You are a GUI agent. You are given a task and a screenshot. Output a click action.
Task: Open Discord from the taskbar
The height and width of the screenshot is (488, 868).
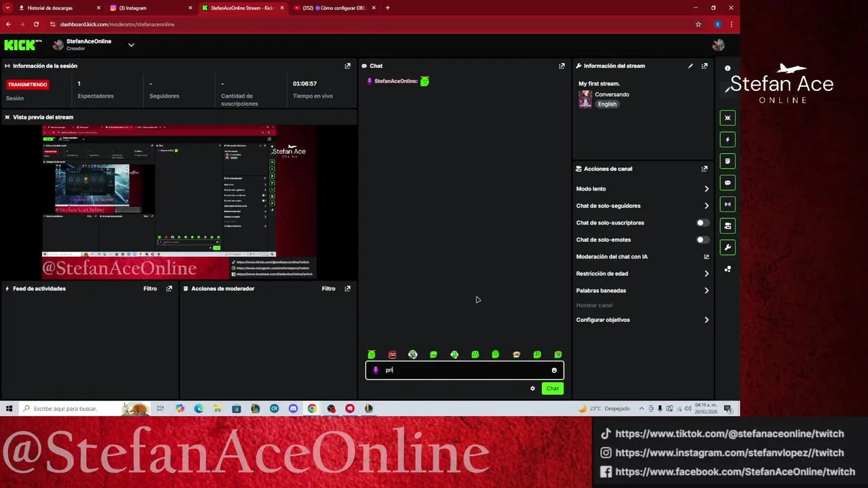point(293,409)
